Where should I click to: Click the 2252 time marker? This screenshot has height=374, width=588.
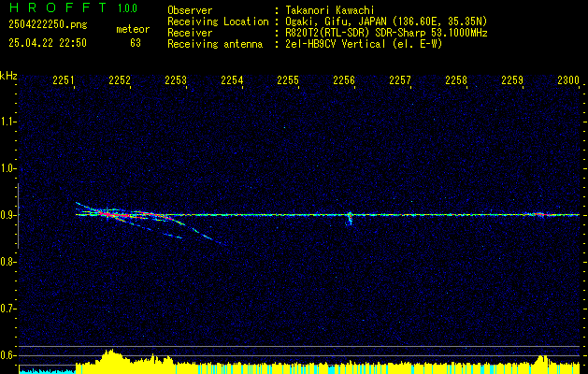pyautogui.click(x=120, y=79)
